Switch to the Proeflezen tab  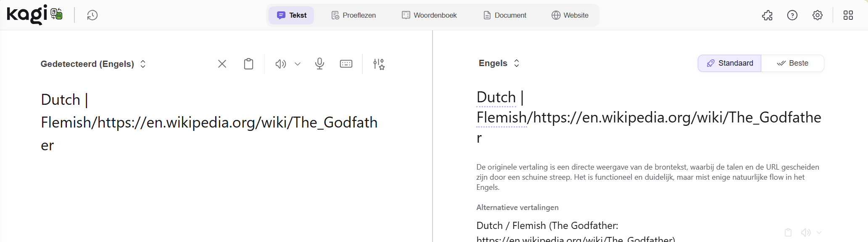[354, 16]
